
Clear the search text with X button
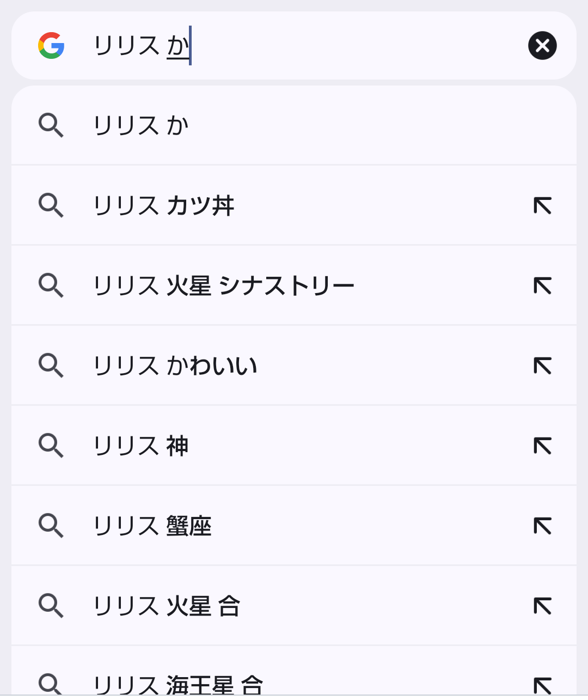542,45
